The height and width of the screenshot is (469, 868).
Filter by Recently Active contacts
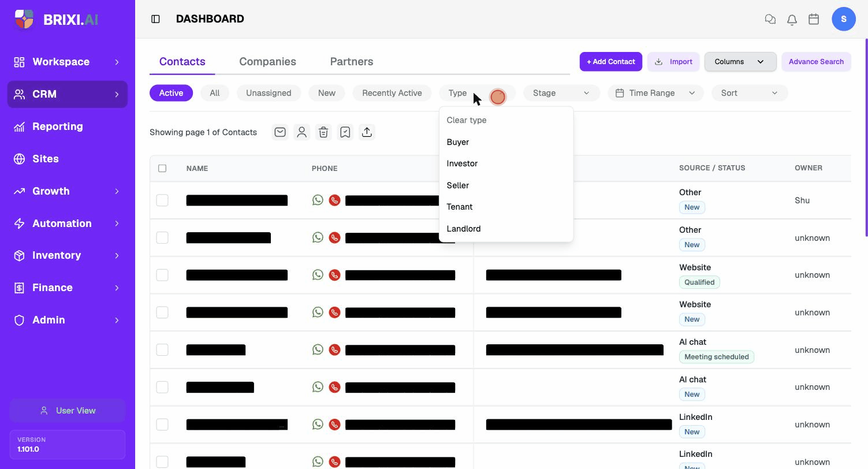pyautogui.click(x=392, y=93)
